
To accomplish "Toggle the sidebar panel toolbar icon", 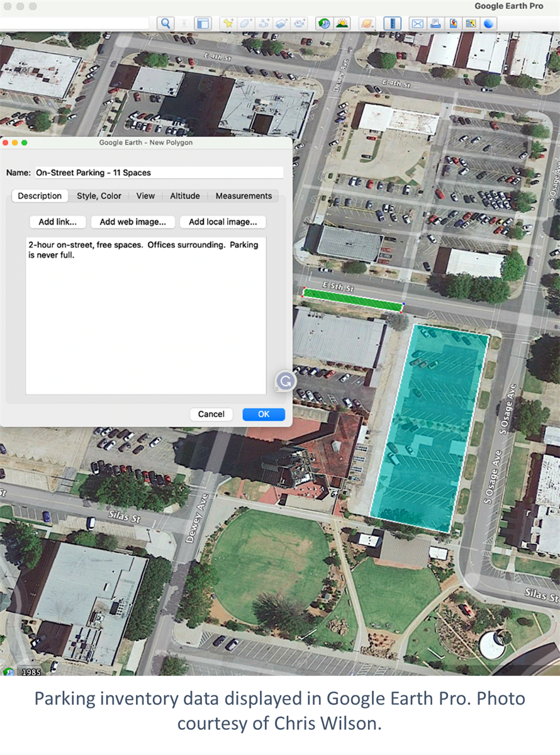I will click(x=203, y=23).
